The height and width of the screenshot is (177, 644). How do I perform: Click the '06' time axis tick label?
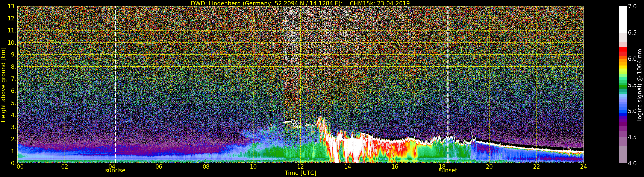(159, 167)
